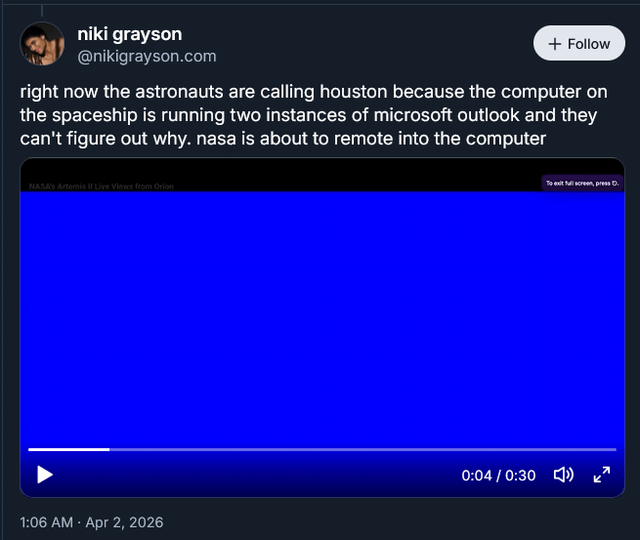Click the niki grayson display name

pos(130,34)
